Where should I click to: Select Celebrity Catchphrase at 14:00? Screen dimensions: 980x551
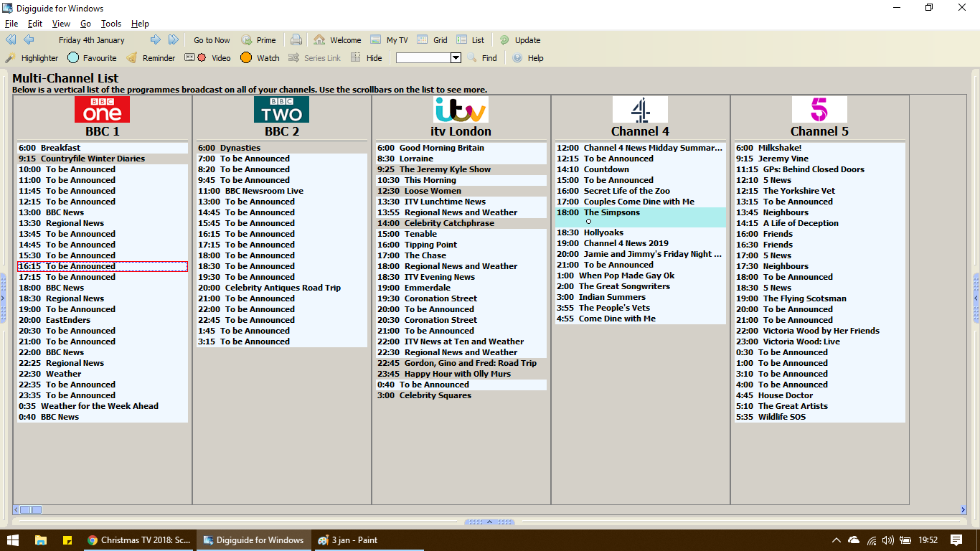pyautogui.click(x=461, y=223)
